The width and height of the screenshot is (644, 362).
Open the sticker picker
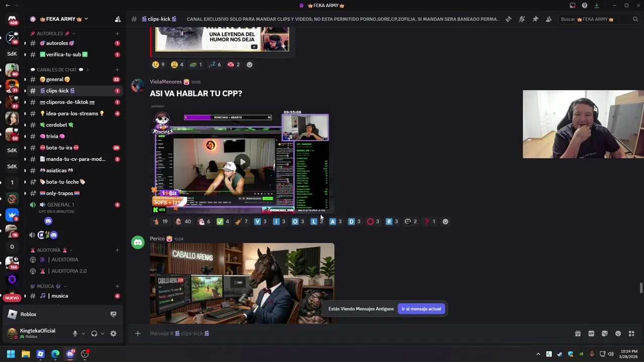point(605,333)
